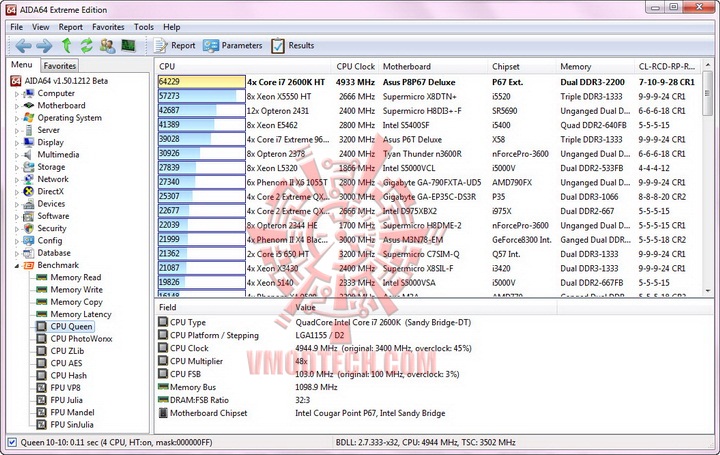Select the Network tree icon
The image size is (720, 455).
pyautogui.click(x=29, y=179)
